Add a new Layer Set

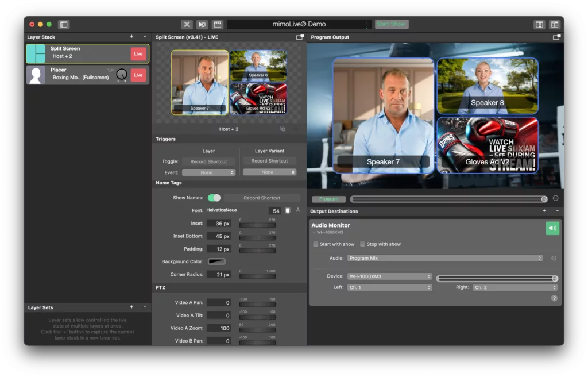click(x=131, y=307)
